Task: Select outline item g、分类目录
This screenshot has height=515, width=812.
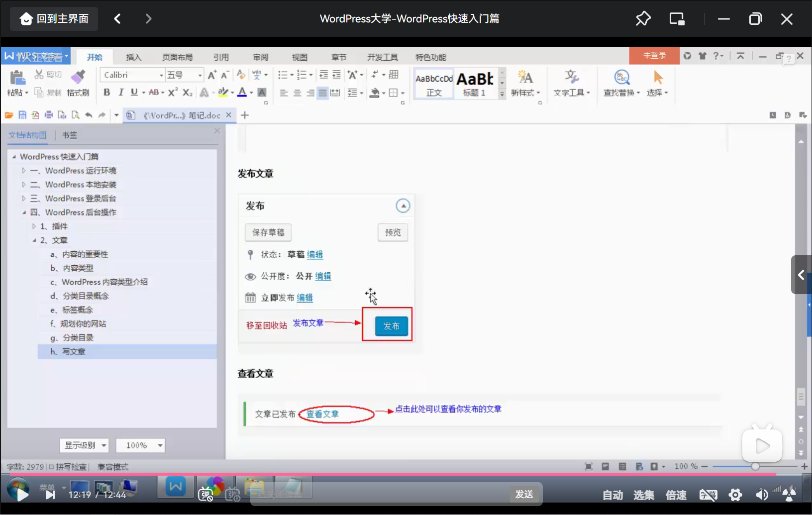Action: point(72,338)
